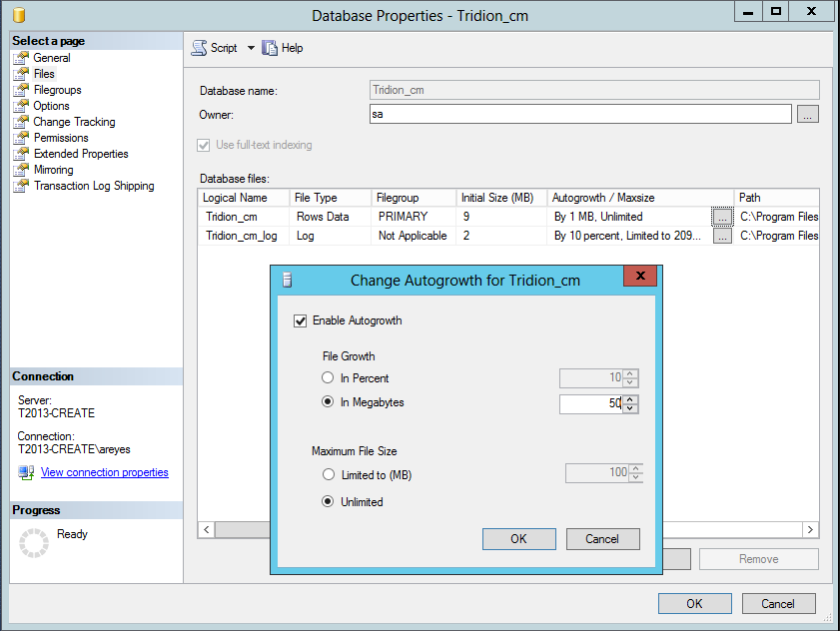This screenshot has height=631, width=840.
Task: Open the General page in sidebar
Action: (52, 58)
